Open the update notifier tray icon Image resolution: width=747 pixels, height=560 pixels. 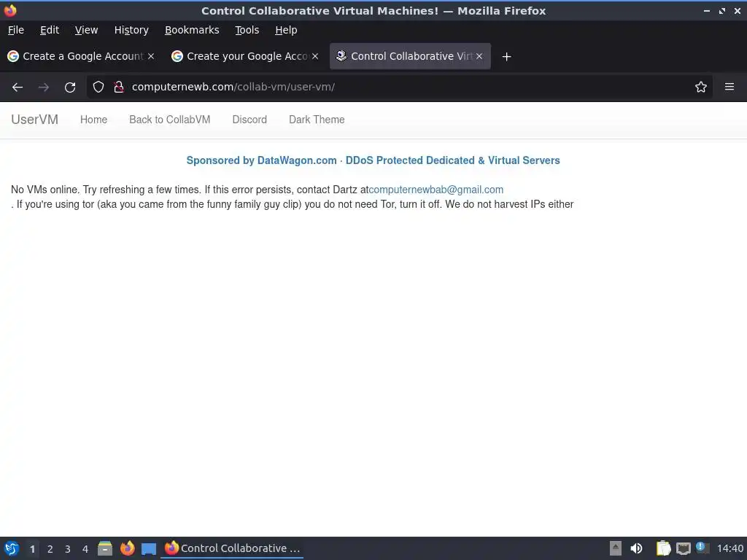(702, 548)
